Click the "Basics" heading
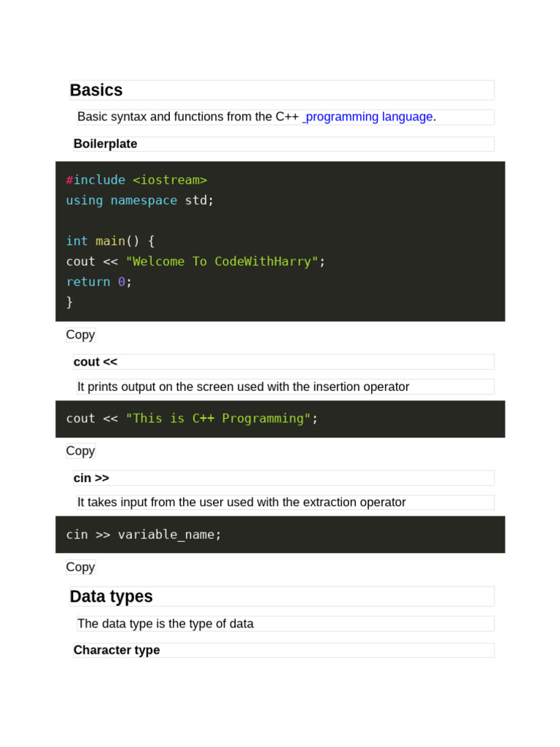 [96, 90]
